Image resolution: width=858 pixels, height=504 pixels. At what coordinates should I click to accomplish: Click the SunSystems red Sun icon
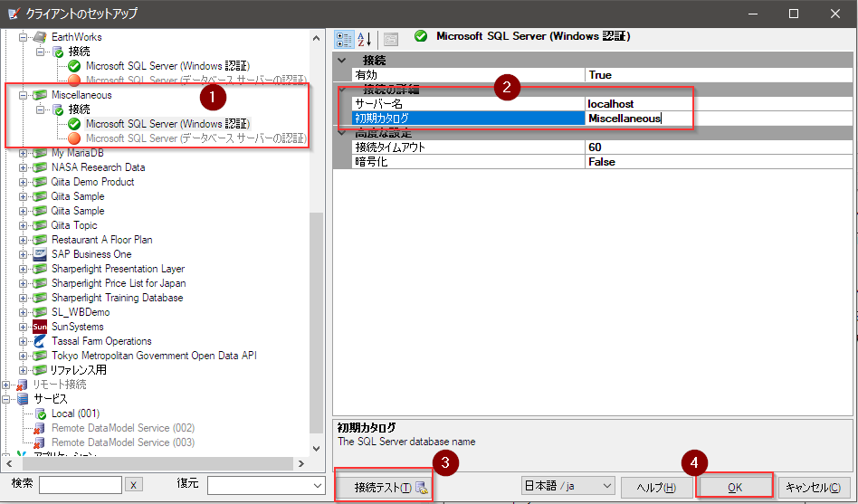40,327
